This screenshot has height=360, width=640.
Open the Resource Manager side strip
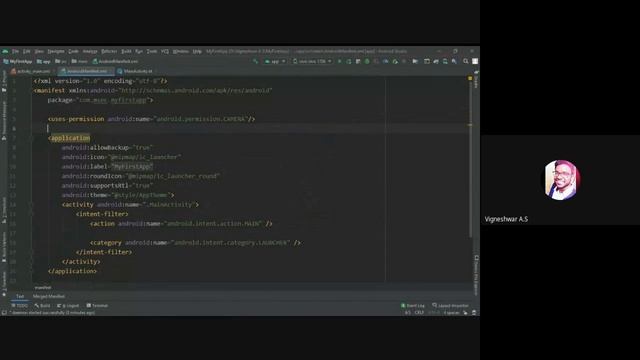(4, 120)
